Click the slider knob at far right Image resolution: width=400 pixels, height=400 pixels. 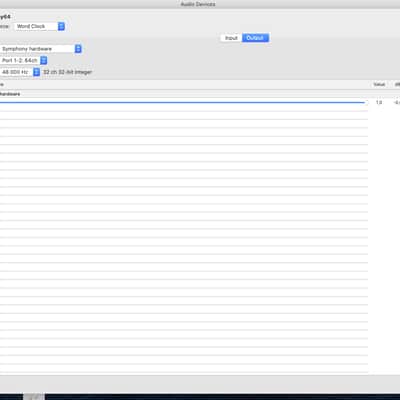pyautogui.click(x=366, y=103)
